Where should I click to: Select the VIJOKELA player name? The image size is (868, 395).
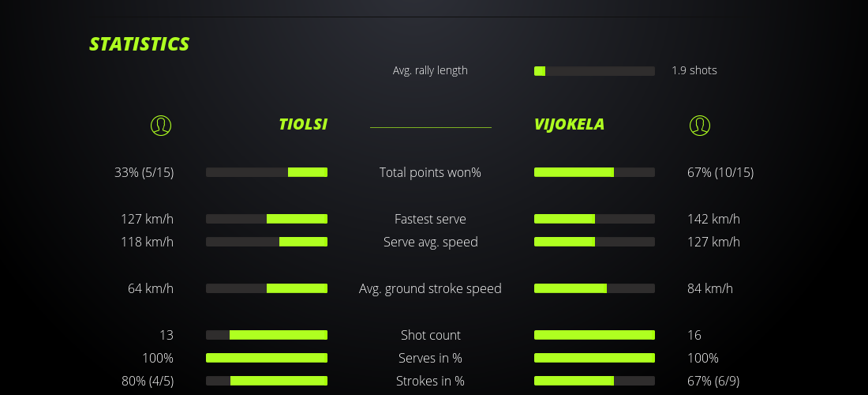tap(569, 124)
